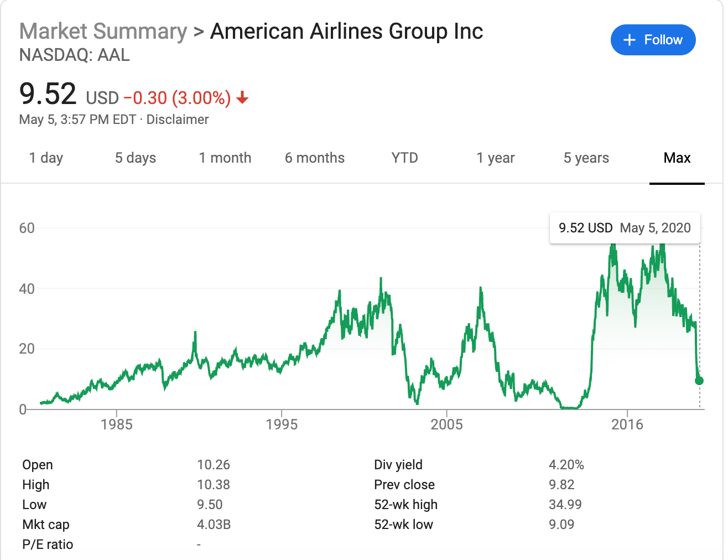Select the 1 day tab
The height and width of the screenshot is (560, 728).
point(46,158)
